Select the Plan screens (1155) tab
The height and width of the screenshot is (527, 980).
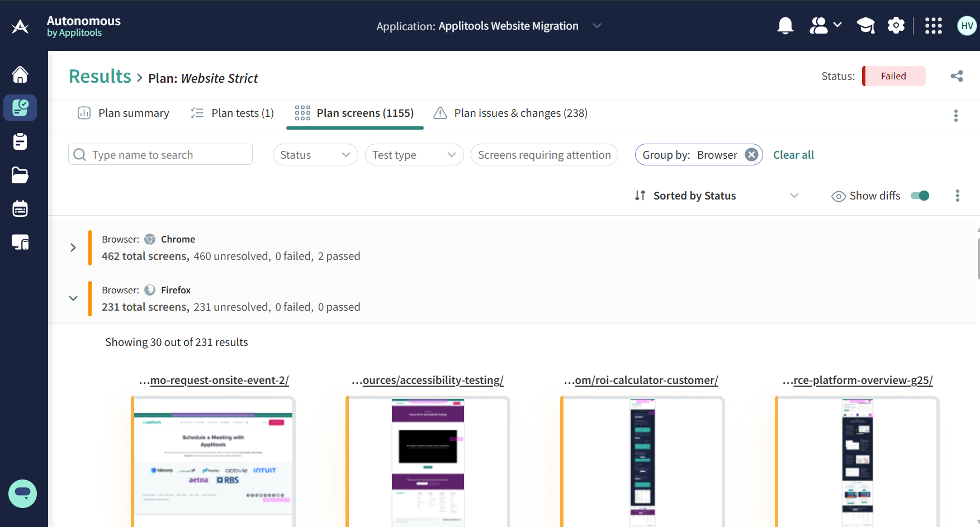pyautogui.click(x=354, y=113)
